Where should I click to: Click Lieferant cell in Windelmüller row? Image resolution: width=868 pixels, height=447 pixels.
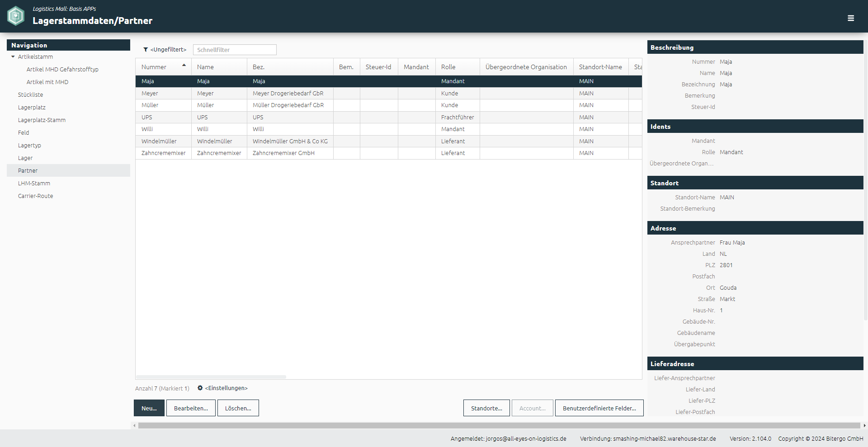point(458,141)
